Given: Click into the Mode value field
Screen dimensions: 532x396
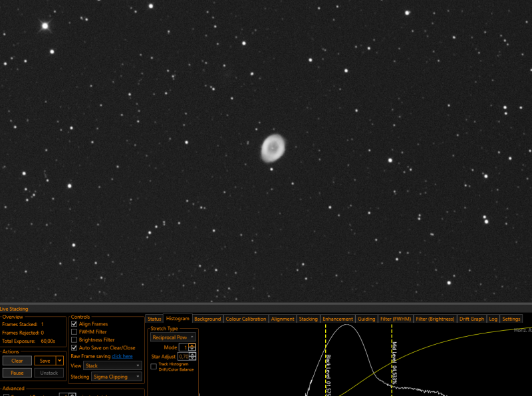Looking at the screenshot, I should pyautogui.click(x=184, y=347).
